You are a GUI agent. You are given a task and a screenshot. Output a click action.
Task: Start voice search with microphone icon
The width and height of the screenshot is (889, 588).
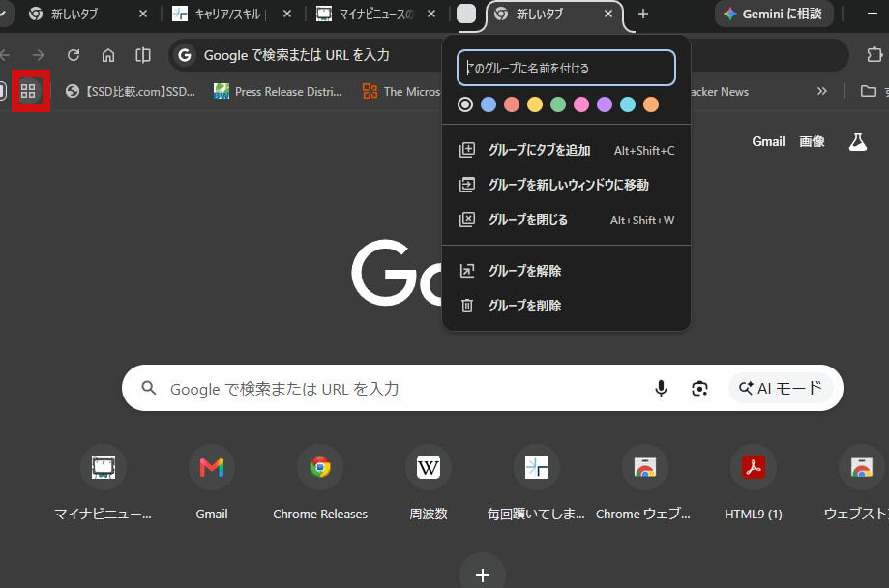point(661,388)
